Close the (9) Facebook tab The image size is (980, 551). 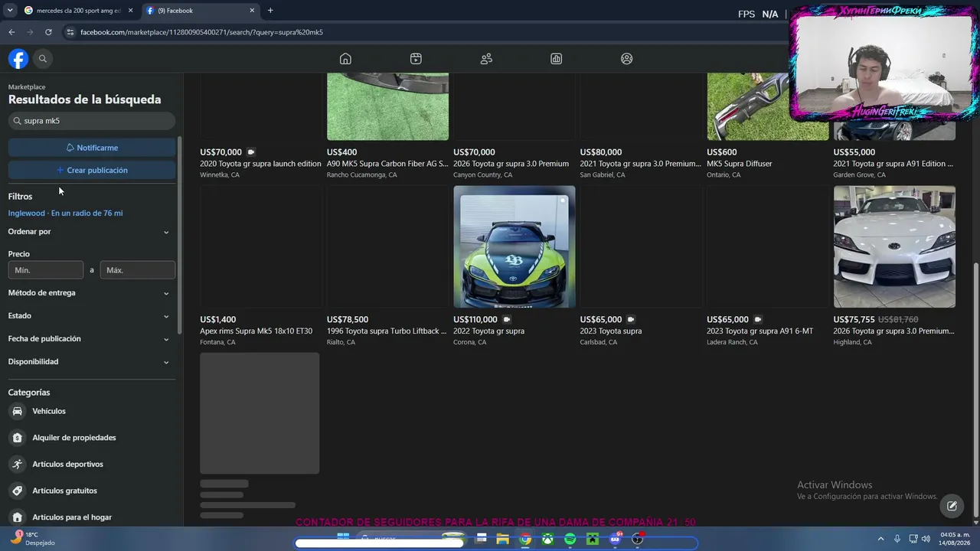[252, 11]
